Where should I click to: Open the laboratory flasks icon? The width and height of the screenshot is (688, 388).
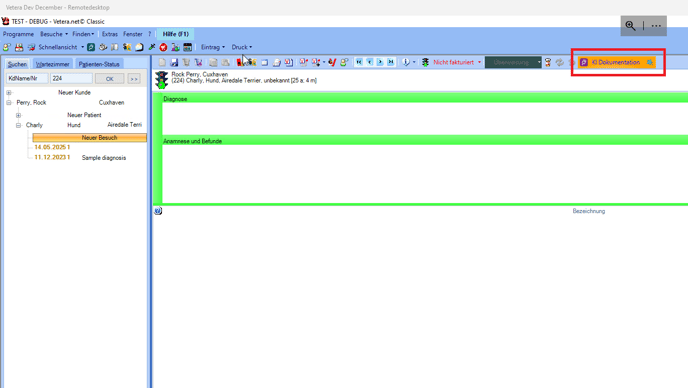tap(175, 47)
